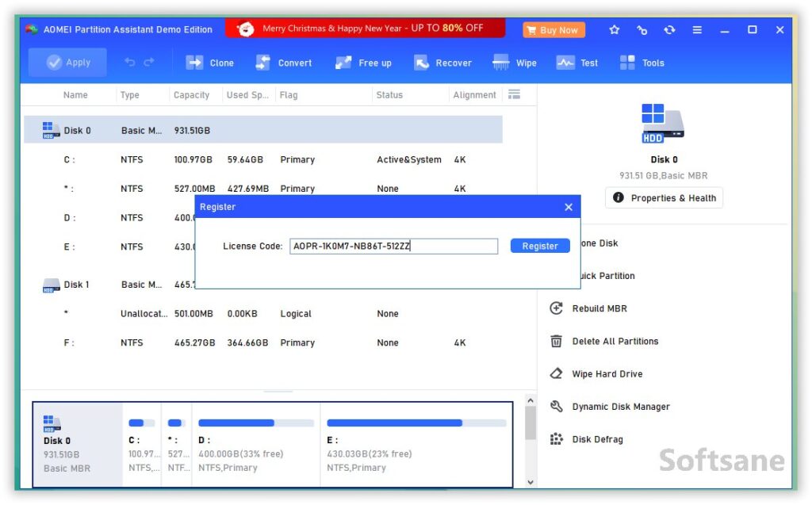Select the Unallocated 501.00MB row
The width and height of the screenshot is (812, 505).
263,313
